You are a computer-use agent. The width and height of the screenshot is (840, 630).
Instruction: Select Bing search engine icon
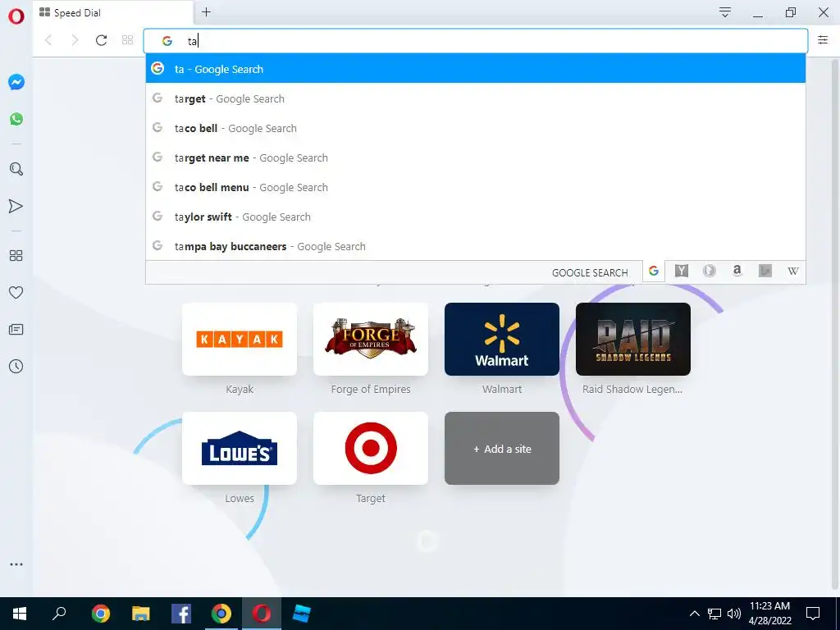coord(765,271)
